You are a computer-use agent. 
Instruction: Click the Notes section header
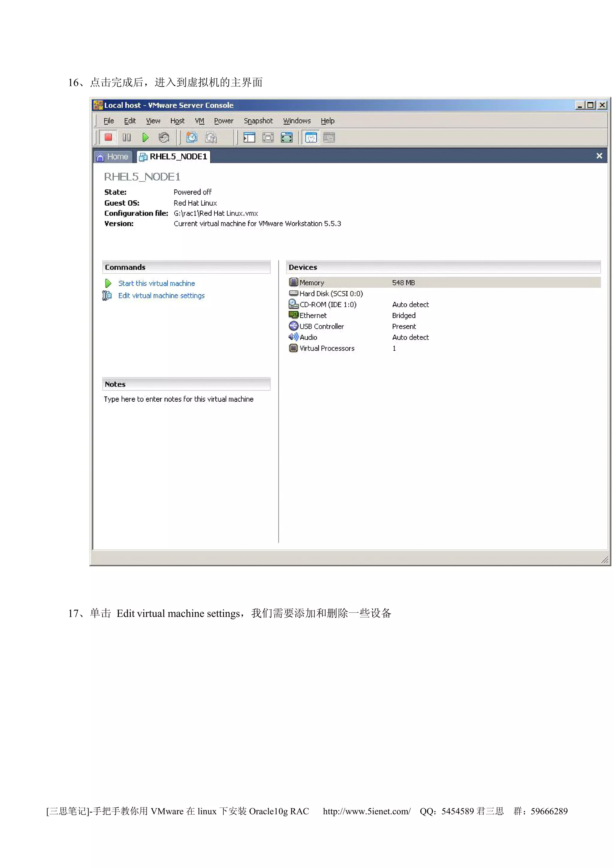point(186,384)
